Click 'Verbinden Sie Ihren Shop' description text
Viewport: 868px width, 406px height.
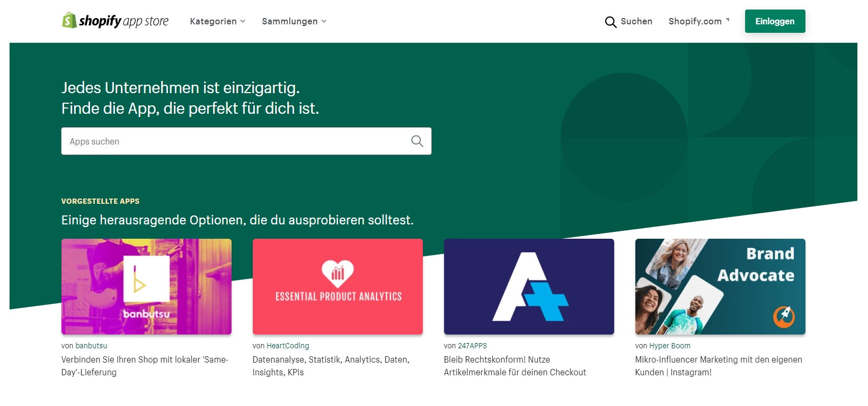pos(145,366)
